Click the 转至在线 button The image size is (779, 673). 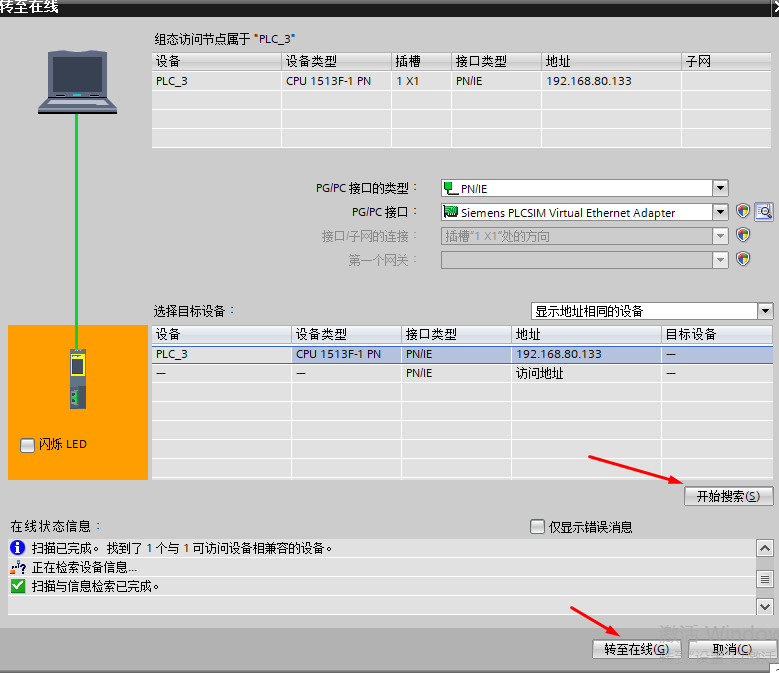[637, 649]
